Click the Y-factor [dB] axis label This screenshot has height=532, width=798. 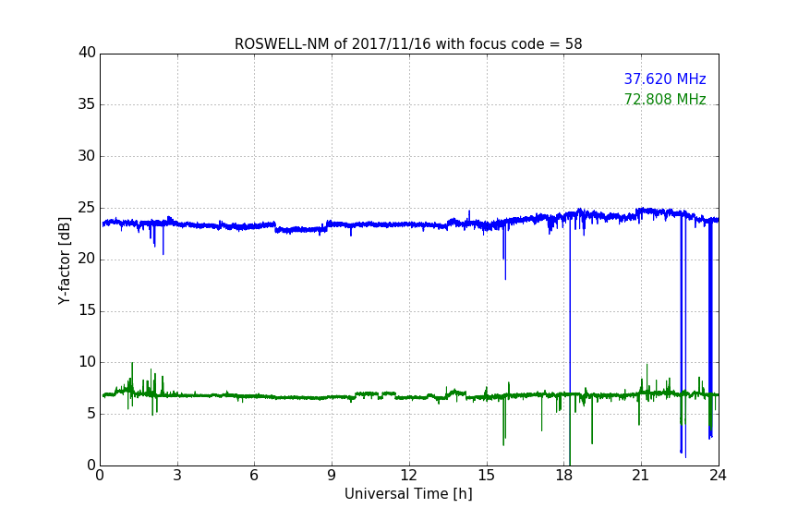pyautogui.click(x=64, y=260)
